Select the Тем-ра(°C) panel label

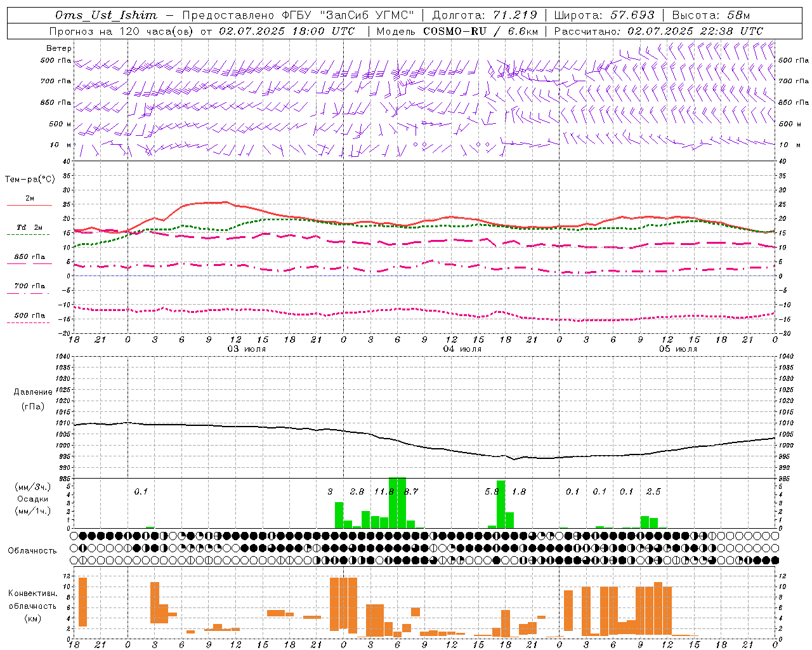click(30, 180)
